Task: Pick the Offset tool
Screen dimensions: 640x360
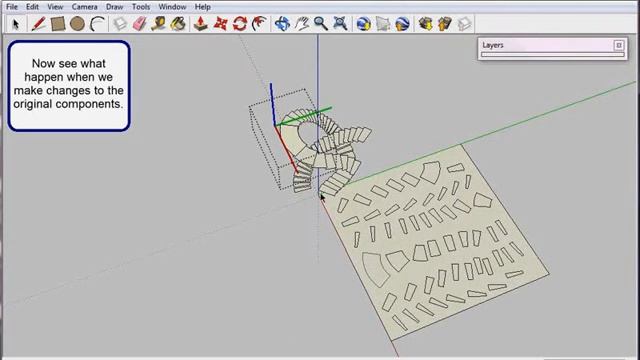Action: pos(259,24)
